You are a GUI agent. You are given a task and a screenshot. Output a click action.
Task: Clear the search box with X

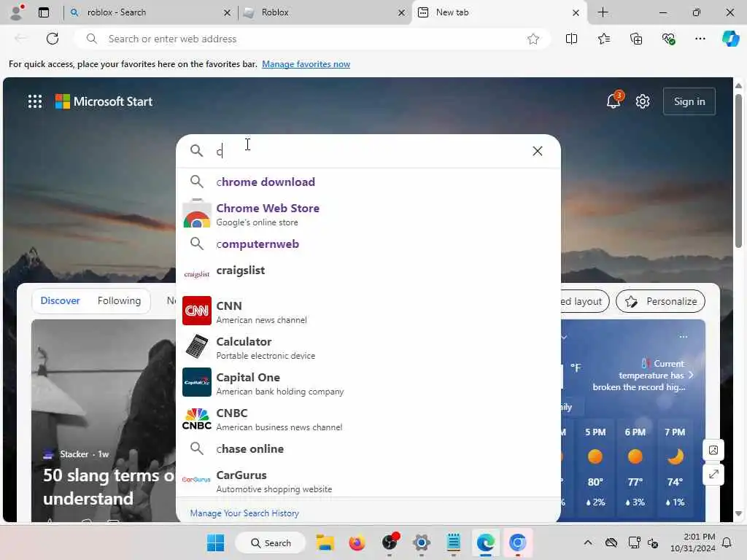pos(538,151)
